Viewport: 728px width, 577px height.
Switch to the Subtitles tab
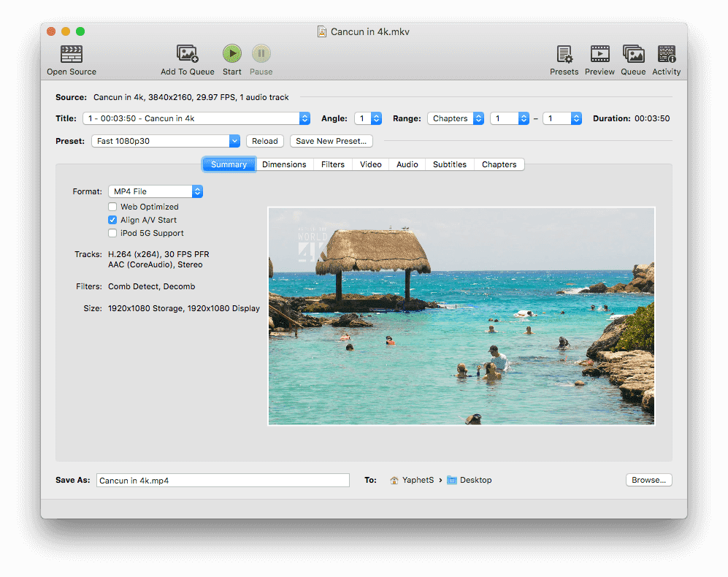tap(449, 164)
